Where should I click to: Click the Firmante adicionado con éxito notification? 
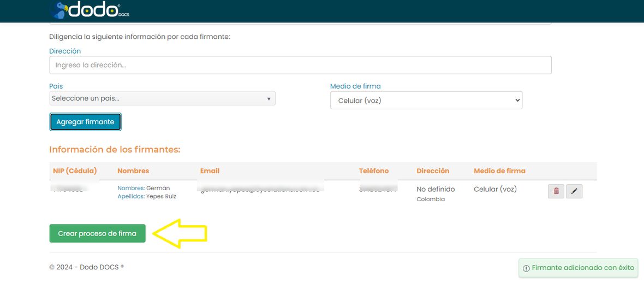point(579,268)
